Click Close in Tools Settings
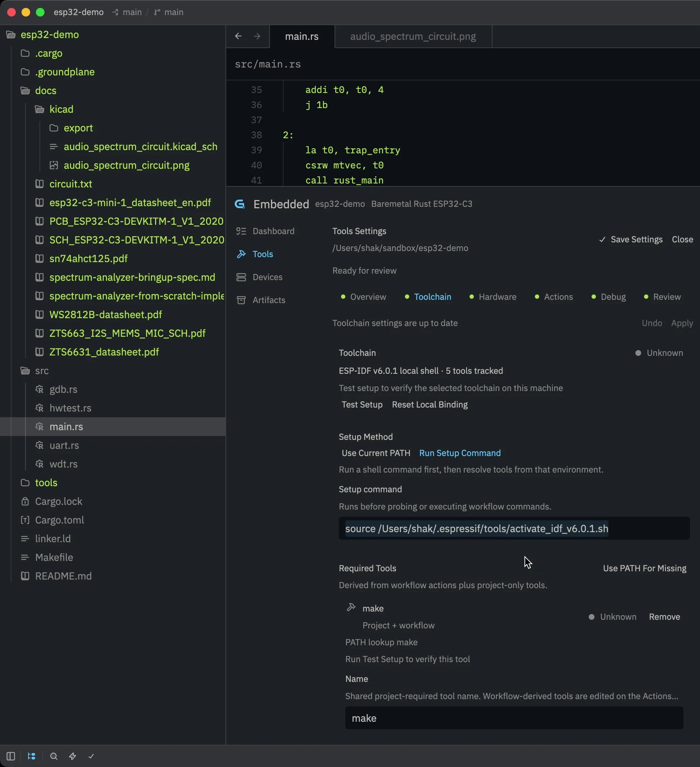700x767 pixels. click(682, 239)
